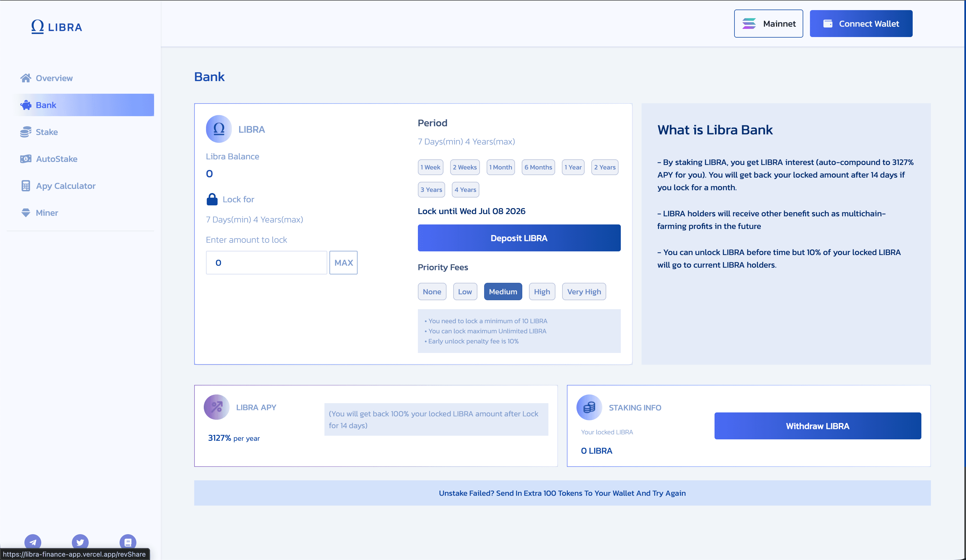The width and height of the screenshot is (966, 560).
Task: Click the 'Bank' page title
Action: pyautogui.click(x=209, y=77)
